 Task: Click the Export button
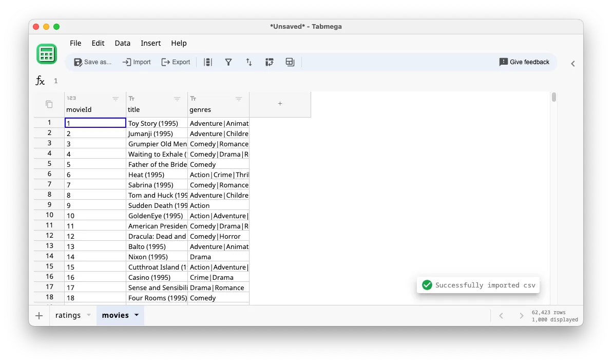(176, 62)
